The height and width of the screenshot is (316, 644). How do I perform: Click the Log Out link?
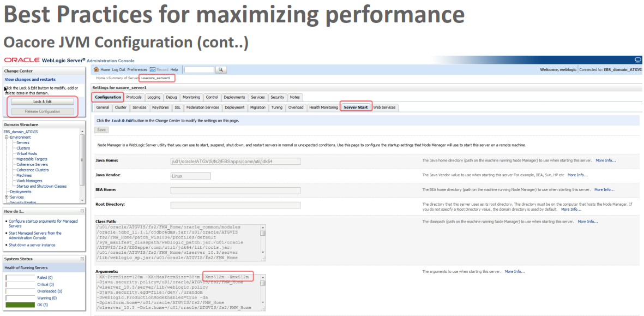(119, 70)
